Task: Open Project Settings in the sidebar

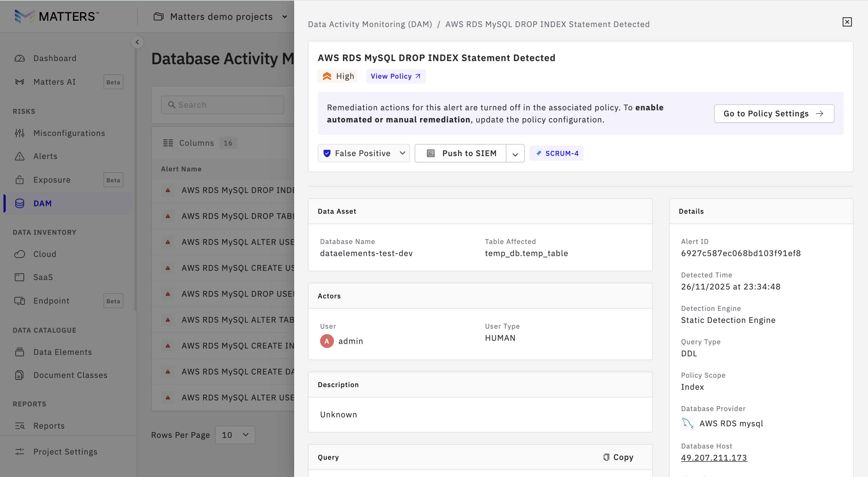Action: [65, 452]
